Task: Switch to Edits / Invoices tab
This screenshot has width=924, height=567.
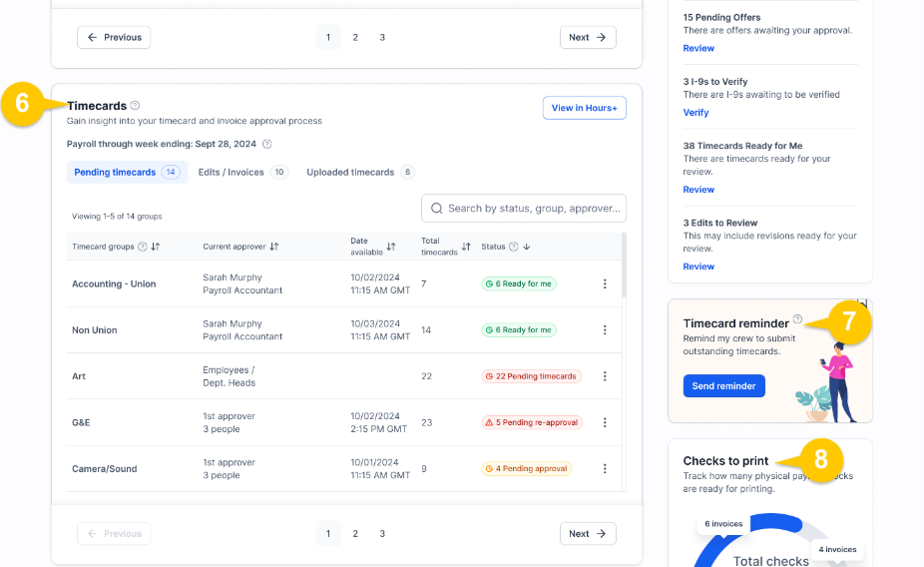Action: (242, 172)
